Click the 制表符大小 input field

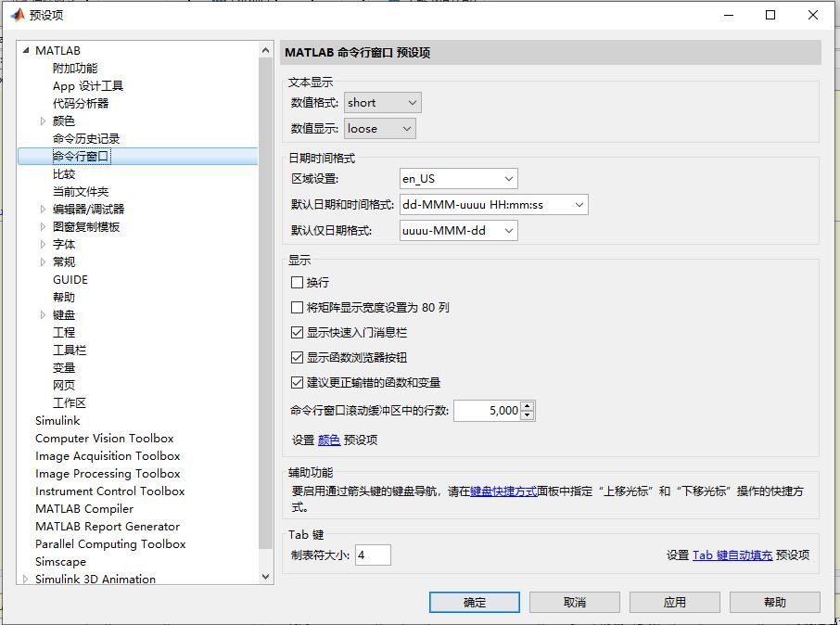(x=373, y=555)
